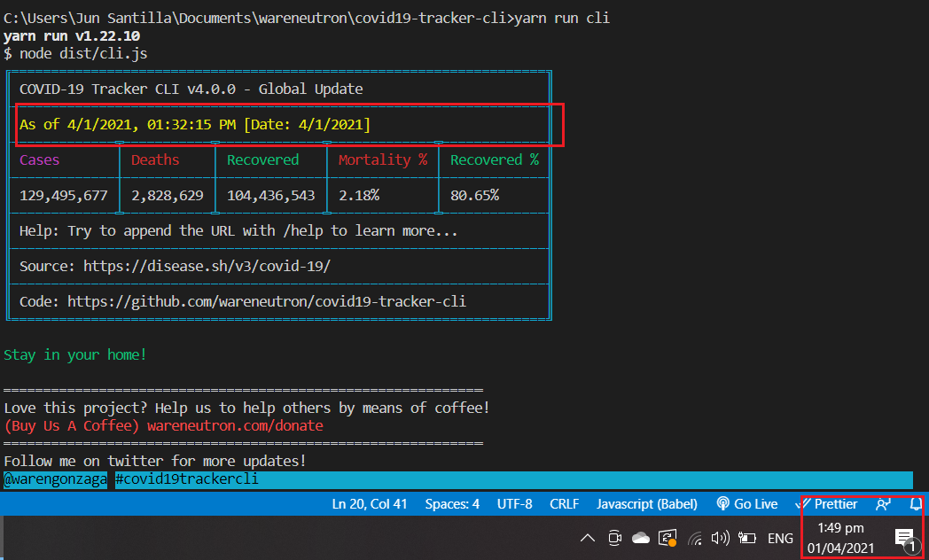Click the Deaths column header
The width and height of the screenshot is (929, 560).
click(x=155, y=159)
